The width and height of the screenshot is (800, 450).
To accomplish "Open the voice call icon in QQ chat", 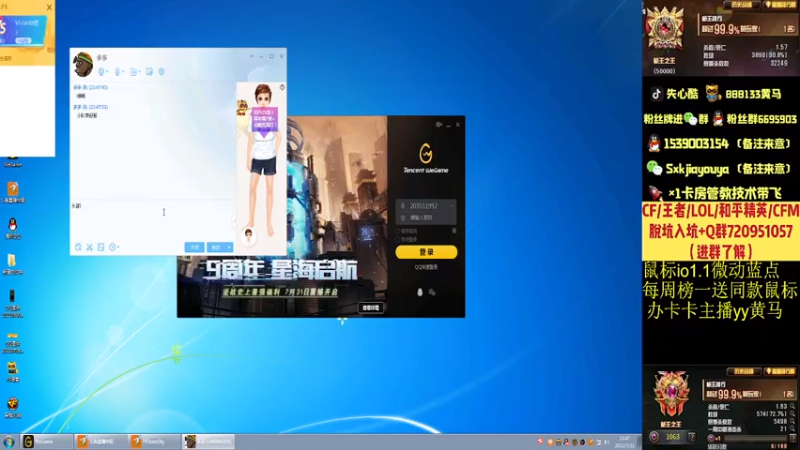I will [x=117, y=72].
